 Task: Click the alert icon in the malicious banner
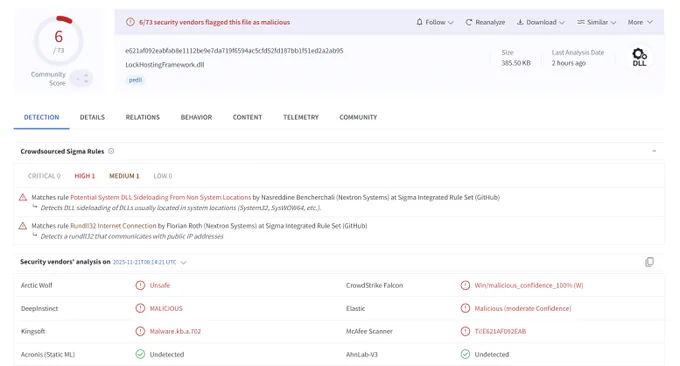(130, 22)
